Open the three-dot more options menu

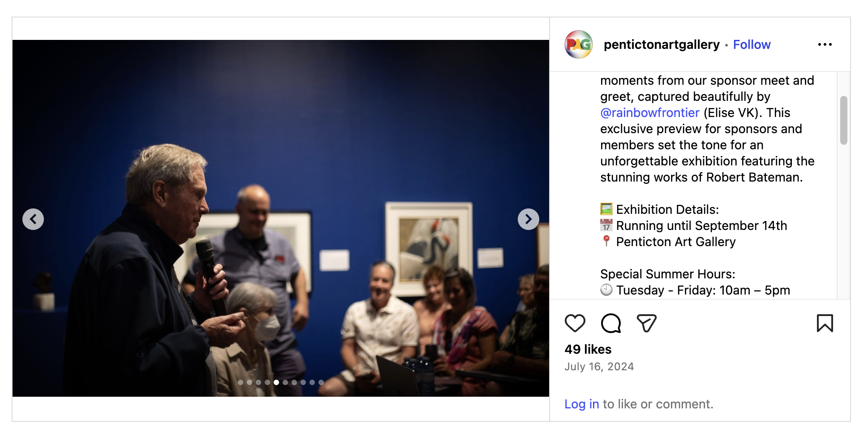(825, 44)
